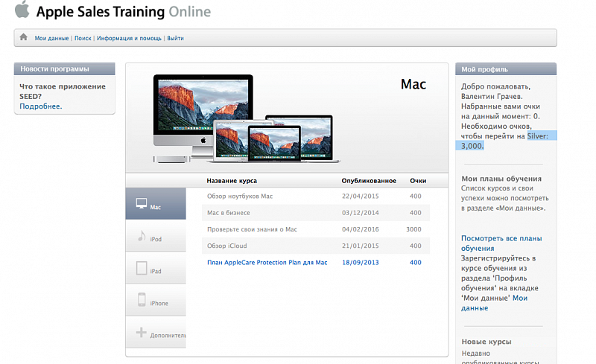Open Мои данные in top navigation
596x364 pixels.
click(51, 38)
